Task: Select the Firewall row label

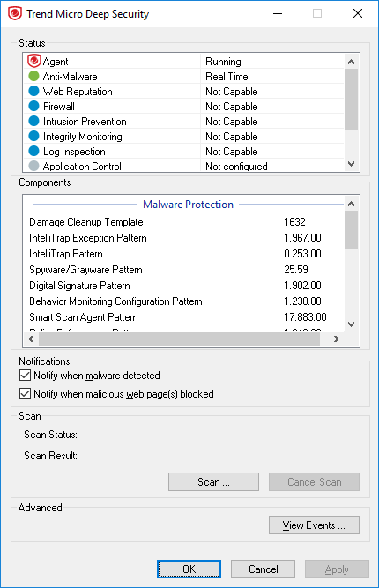Action: [x=59, y=107]
